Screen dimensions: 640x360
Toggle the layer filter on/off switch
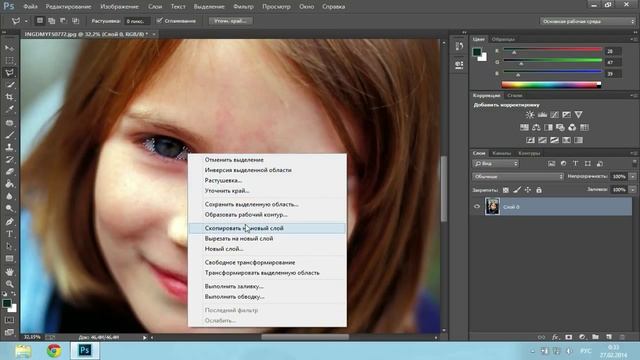(x=634, y=163)
